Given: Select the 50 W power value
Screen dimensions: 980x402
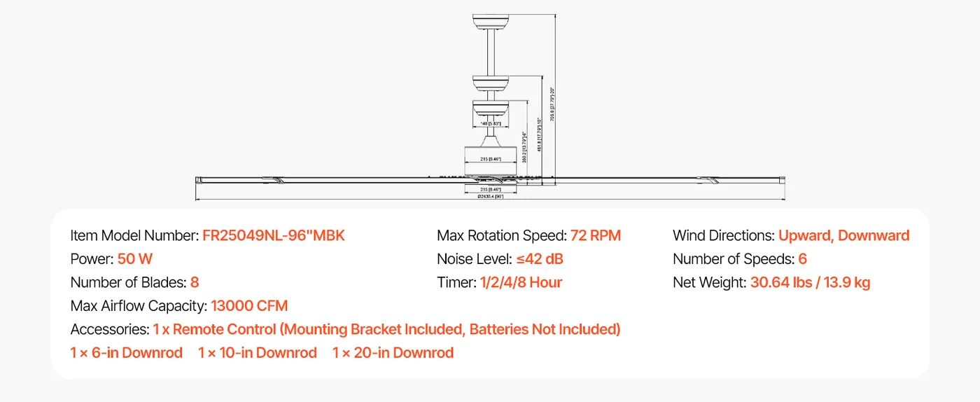Looking at the screenshot, I should pos(135,259).
